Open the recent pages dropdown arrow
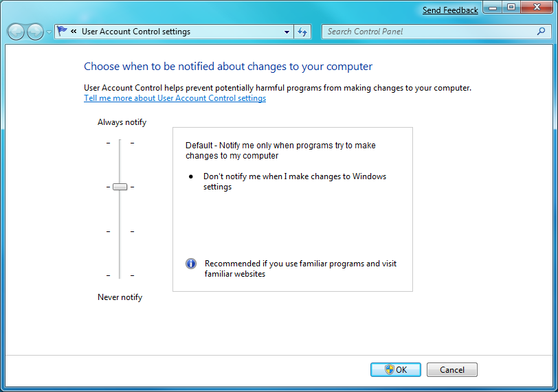 [49, 32]
